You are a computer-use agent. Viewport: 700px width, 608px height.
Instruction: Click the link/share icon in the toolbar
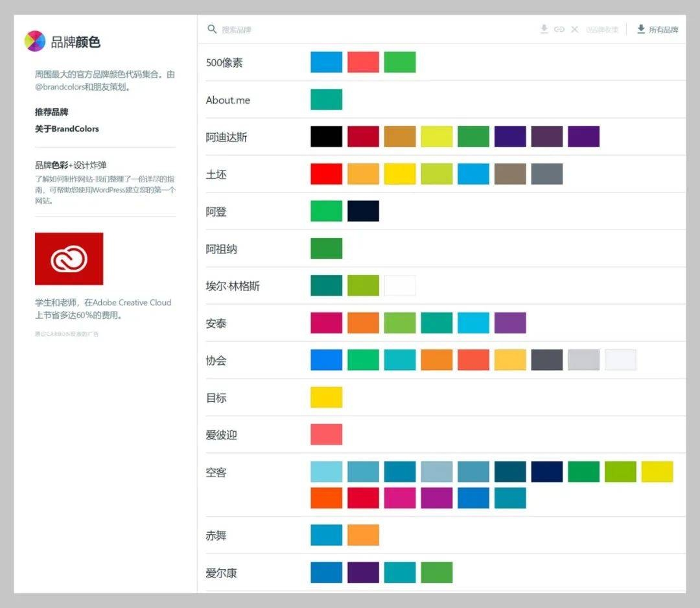pyautogui.click(x=559, y=29)
